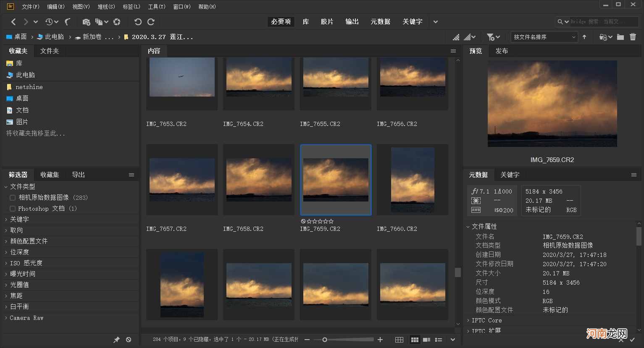
Task: Expand 关键字 filter section
Action: [x=6, y=220]
